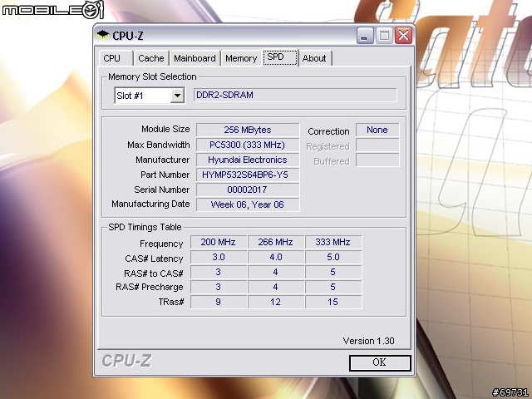Open the Mainboard tab
Image resolution: width=532 pixels, height=399 pixels.
[195, 58]
